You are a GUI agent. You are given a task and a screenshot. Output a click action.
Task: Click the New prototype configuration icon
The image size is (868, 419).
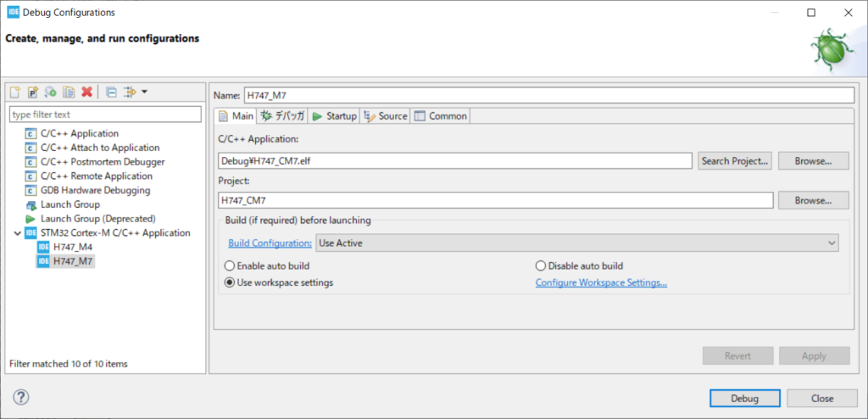(33, 92)
